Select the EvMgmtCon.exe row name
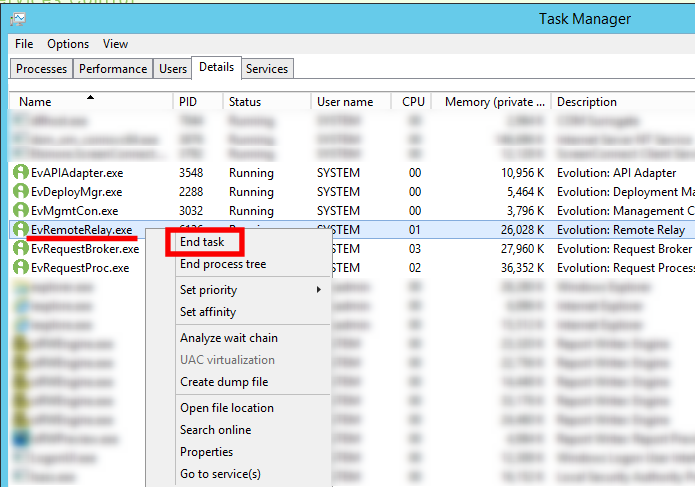 click(x=74, y=211)
